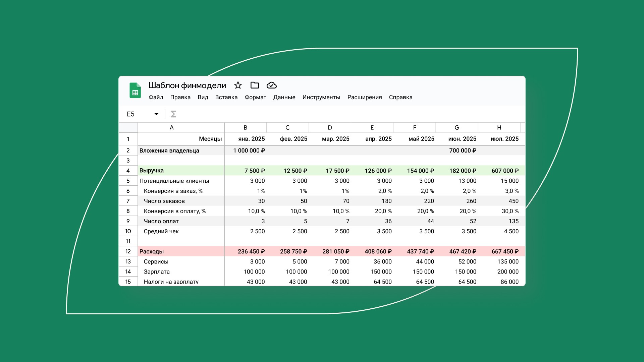This screenshot has height=362, width=644.
Task: Open the Вставка menu
Action: [x=226, y=97]
